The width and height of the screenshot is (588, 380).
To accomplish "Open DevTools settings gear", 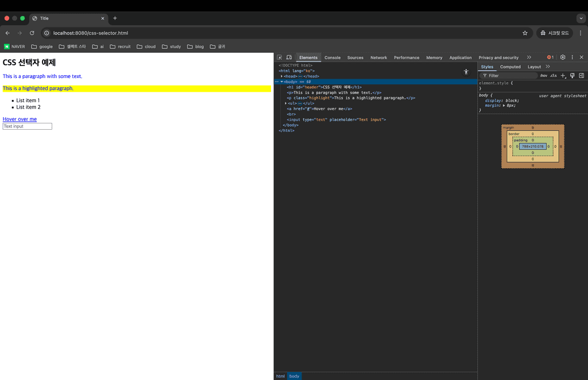I will 563,57.
